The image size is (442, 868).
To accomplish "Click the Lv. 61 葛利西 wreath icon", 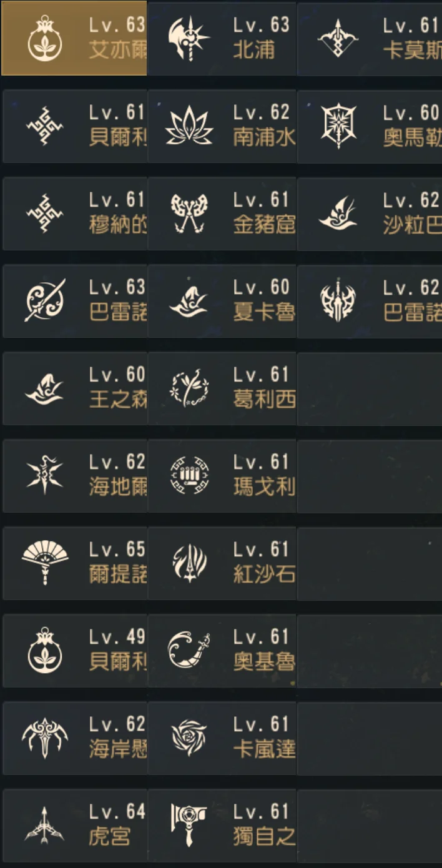I will click(189, 388).
